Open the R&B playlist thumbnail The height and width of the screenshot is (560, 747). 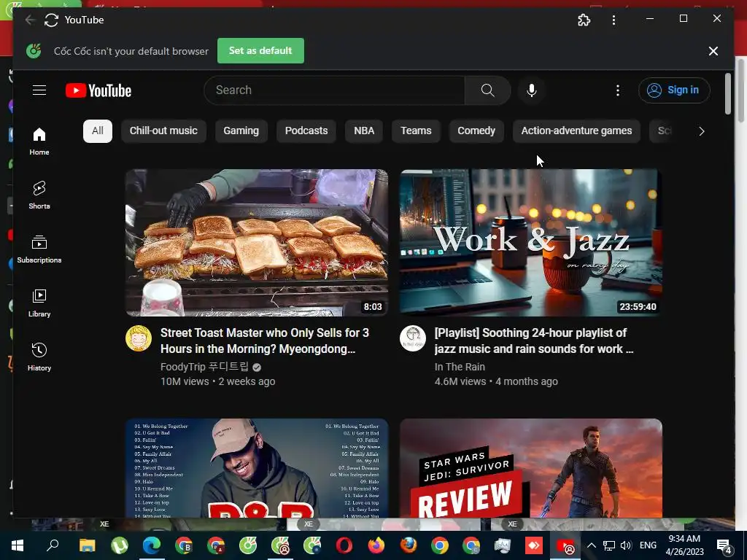[x=257, y=468]
